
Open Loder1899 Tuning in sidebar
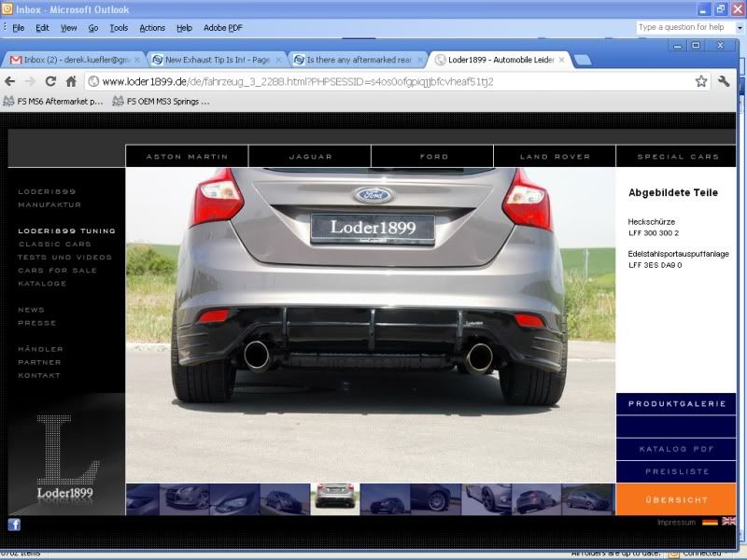pyautogui.click(x=66, y=231)
